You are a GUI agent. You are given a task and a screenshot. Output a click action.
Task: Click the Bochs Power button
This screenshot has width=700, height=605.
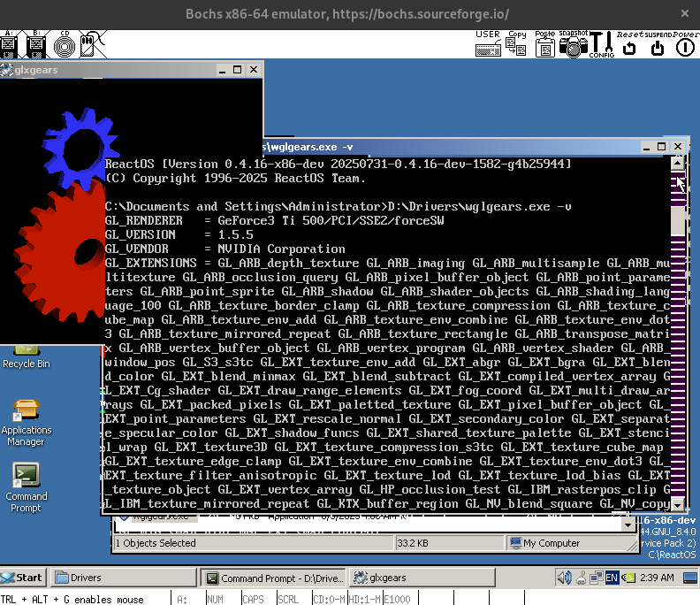click(x=685, y=44)
